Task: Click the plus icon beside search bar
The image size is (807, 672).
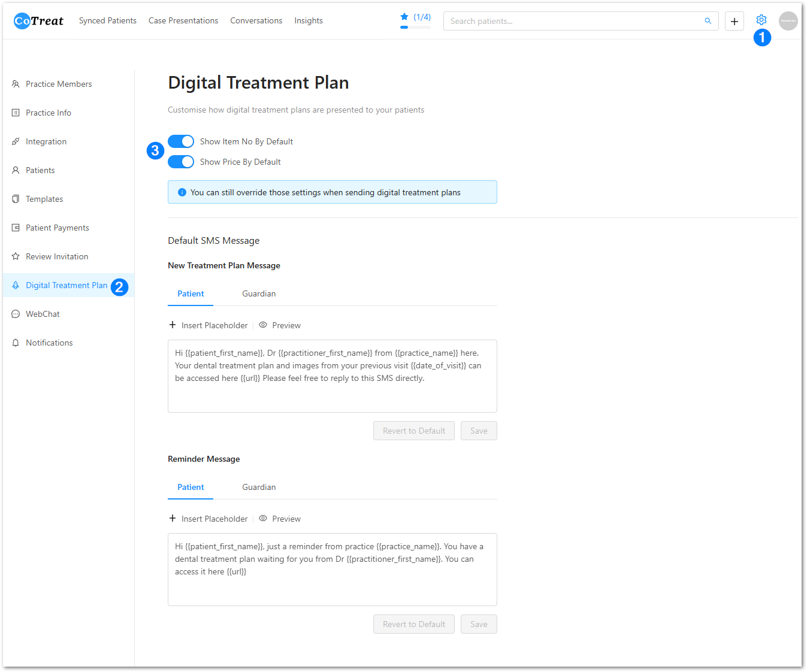Action: (x=734, y=21)
